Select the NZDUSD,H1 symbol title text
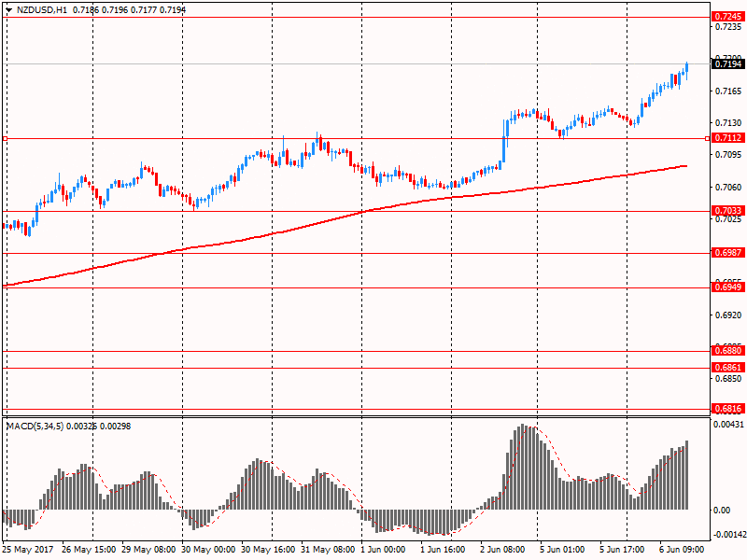 [x=42, y=10]
